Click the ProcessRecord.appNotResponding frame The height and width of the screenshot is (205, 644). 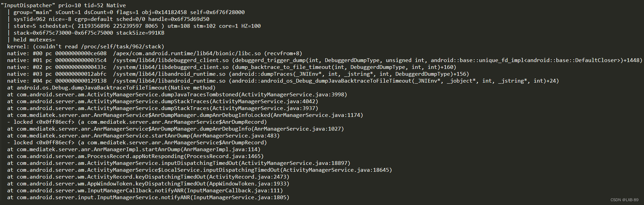[x=135, y=156]
